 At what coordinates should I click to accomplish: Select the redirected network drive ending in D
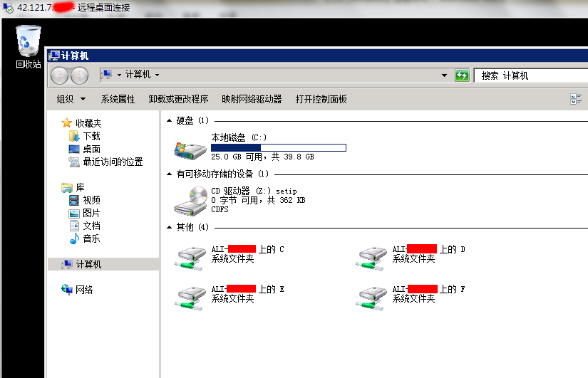click(x=371, y=258)
